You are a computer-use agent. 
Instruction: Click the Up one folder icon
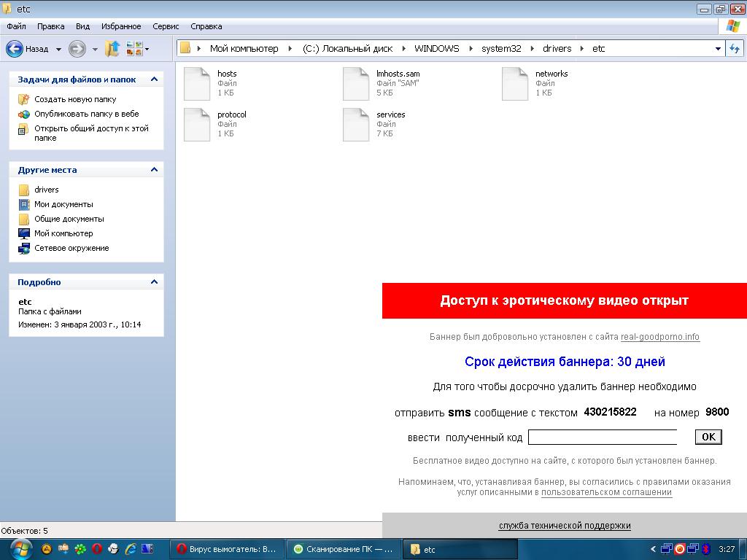tap(112, 49)
